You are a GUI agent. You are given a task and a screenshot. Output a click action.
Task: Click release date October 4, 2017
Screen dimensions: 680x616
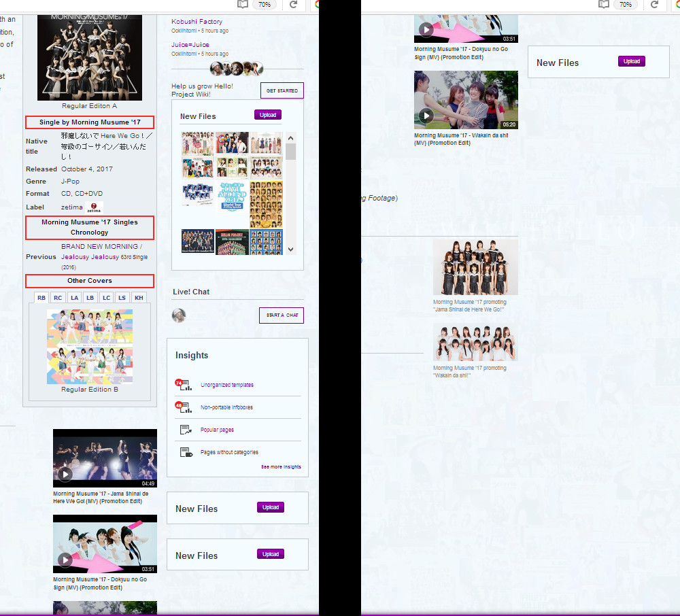[87, 169]
